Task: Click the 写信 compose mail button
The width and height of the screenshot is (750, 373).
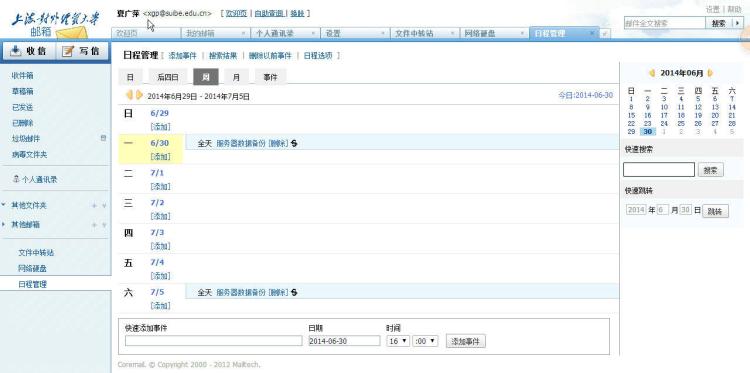Action: [82, 51]
